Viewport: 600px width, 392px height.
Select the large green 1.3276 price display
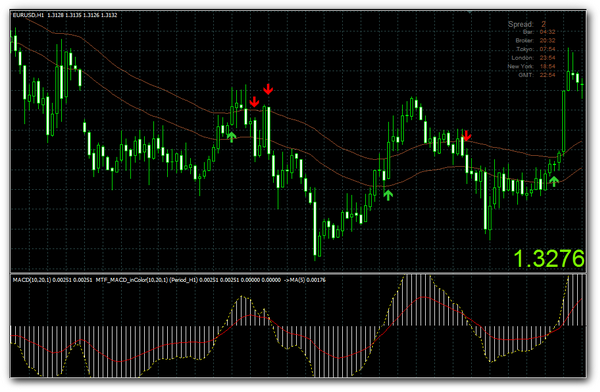[x=549, y=258]
